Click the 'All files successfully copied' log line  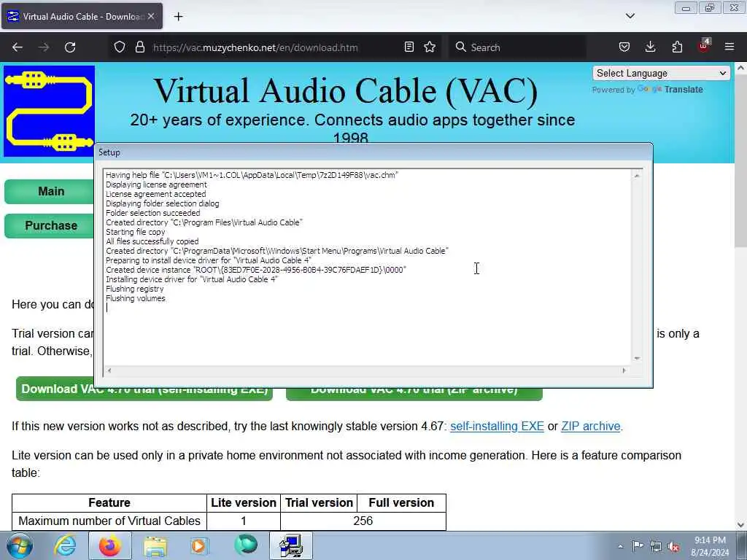pos(152,241)
